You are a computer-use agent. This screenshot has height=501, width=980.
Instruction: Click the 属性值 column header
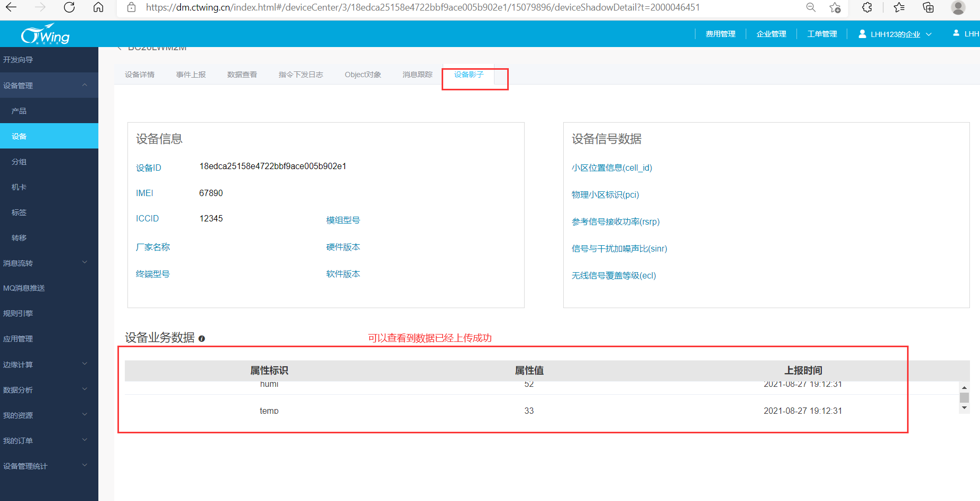529,370
